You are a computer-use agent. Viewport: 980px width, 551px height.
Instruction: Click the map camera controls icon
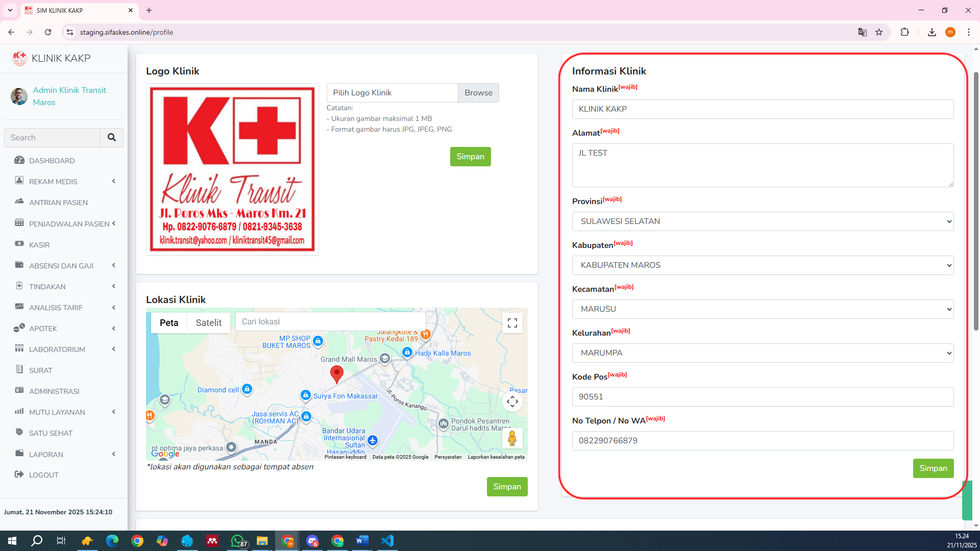[x=512, y=402]
